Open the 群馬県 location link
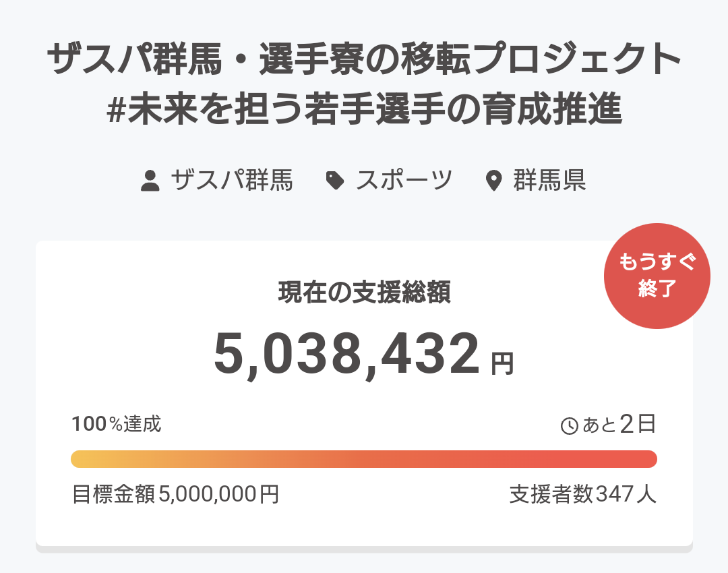 (549, 180)
